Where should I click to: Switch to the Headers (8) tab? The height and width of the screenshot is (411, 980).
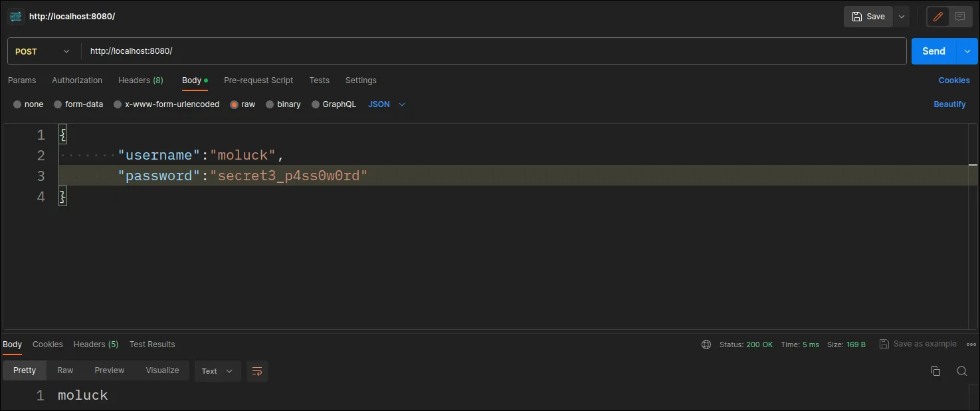pyautogui.click(x=140, y=80)
